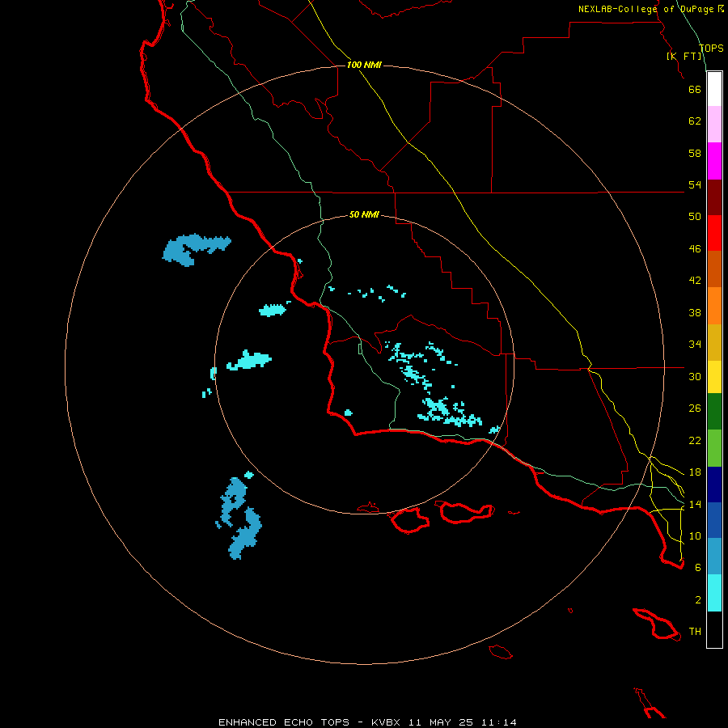The image size is (728, 728).
Task: Click the cyan echo cluster near south coast inland
Action: [x=450, y=413]
